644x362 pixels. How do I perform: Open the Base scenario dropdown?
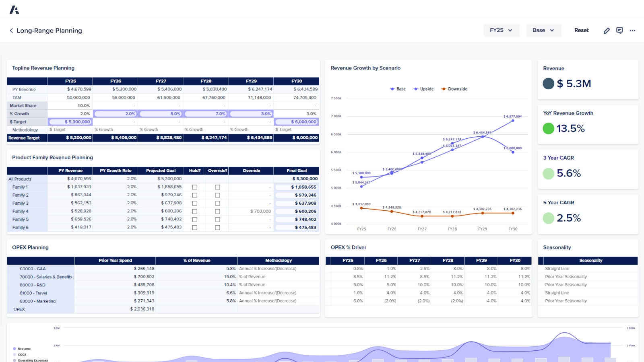(543, 30)
